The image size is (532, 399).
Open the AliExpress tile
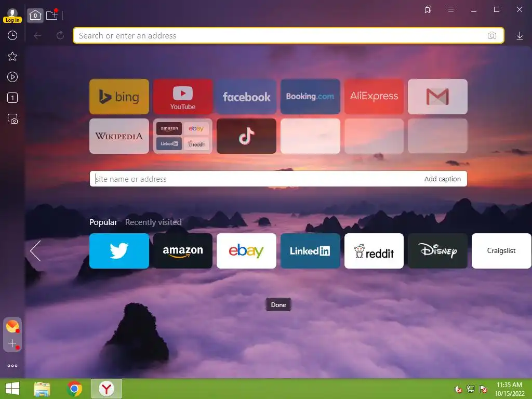click(374, 97)
